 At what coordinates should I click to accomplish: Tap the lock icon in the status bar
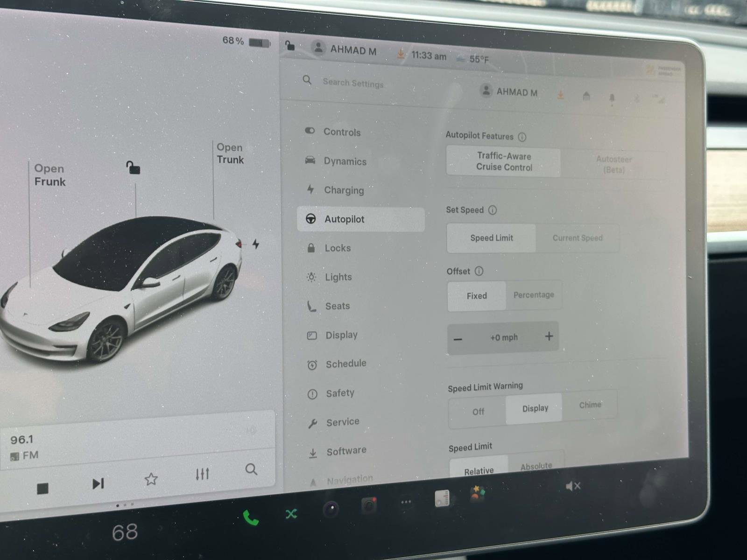pos(290,45)
